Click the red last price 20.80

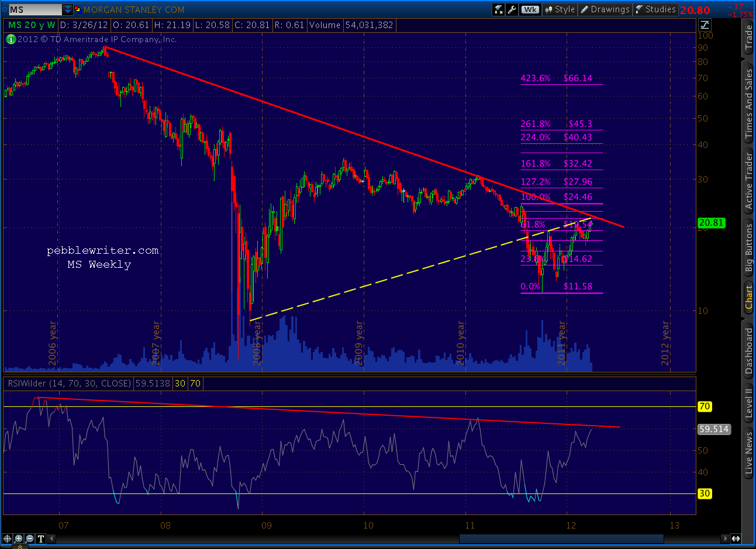click(x=695, y=10)
